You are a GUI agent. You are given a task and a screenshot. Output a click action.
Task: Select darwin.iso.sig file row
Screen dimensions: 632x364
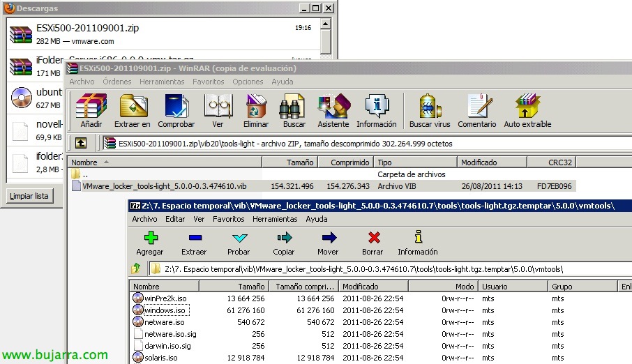click(x=167, y=345)
